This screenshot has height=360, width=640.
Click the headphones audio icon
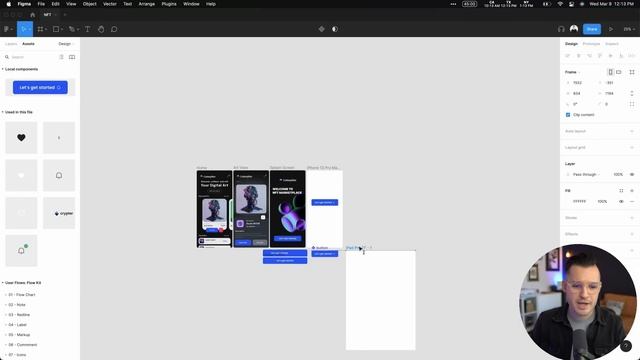coord(561,29)
